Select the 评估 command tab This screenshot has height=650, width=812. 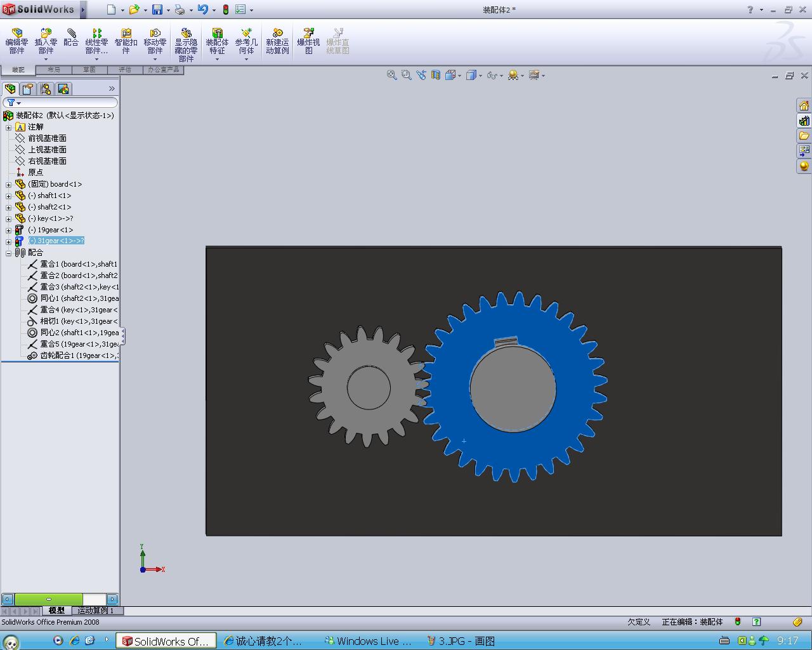point(125,70)
